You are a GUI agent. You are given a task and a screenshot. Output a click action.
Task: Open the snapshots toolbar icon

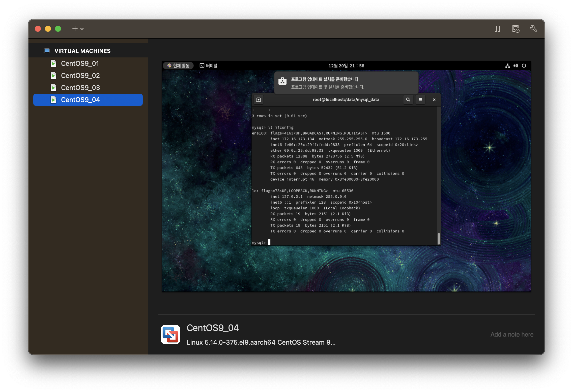[x=515, y=29]
